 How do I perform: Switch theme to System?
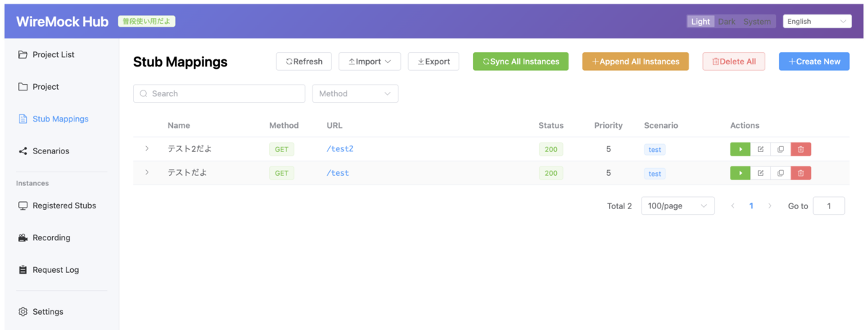[757, 22]
